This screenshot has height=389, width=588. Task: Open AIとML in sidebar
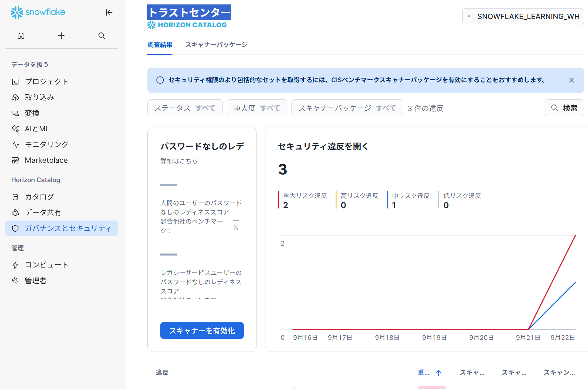(61, 129)
